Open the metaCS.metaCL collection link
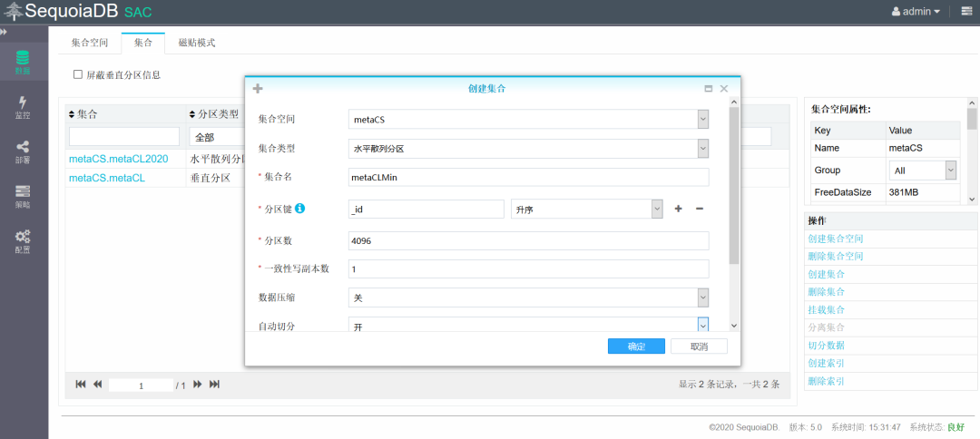This screenshot has height=439, width=980. (x=107, y=178)
